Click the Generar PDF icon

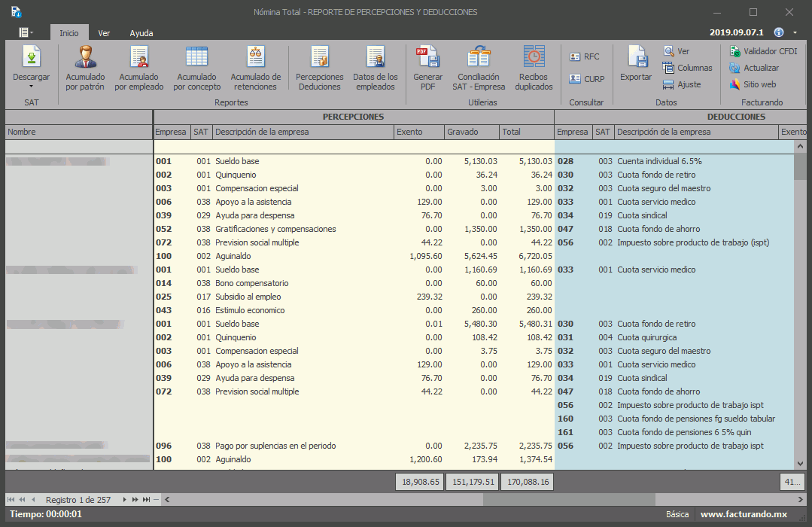(427, 58)
